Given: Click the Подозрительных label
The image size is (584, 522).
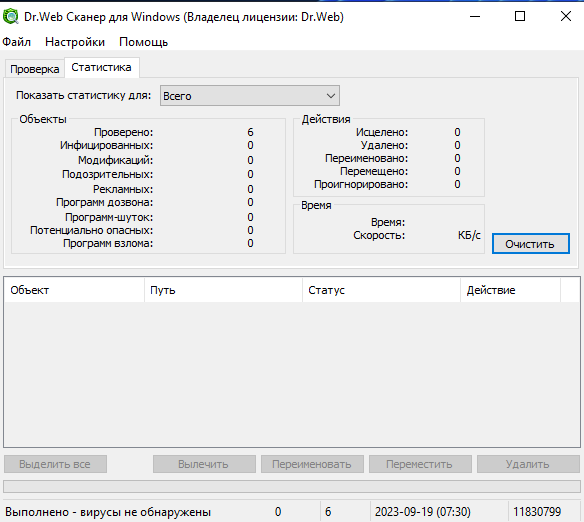Looking at the screenshot, I should [107, 174].
